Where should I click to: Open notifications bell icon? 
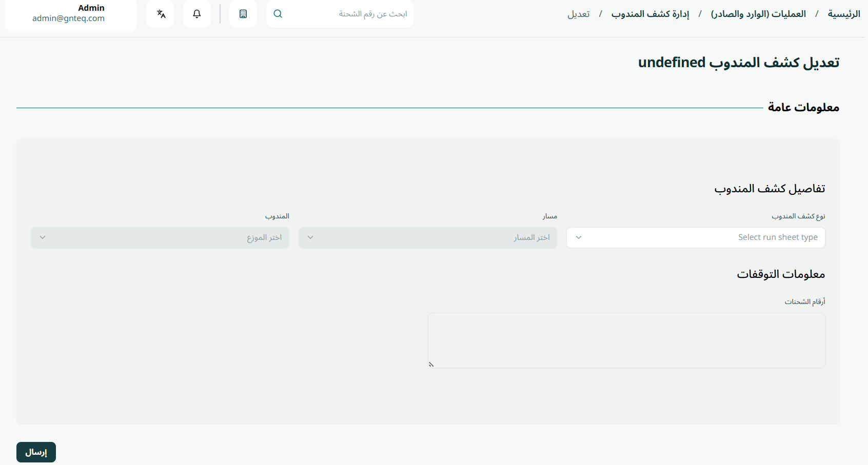click(197, 14)
